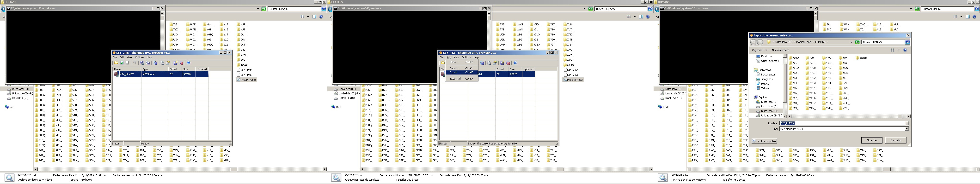Click Moding Tools breadcrumb in Export dialog
The height and width of the screenshot is (184, 980).
pos(804,42)
